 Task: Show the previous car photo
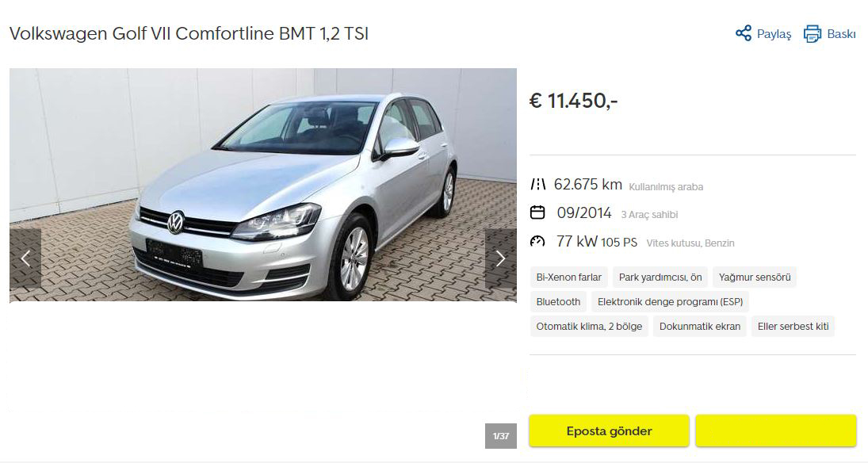(25, 258)
